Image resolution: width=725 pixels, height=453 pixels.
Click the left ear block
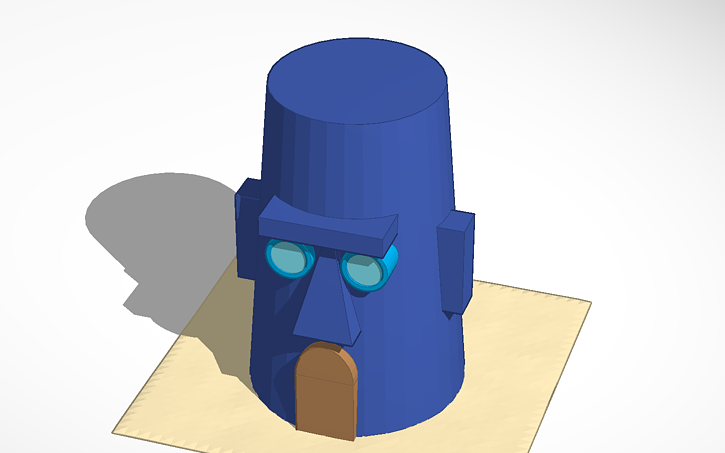(x=246, y=231)
